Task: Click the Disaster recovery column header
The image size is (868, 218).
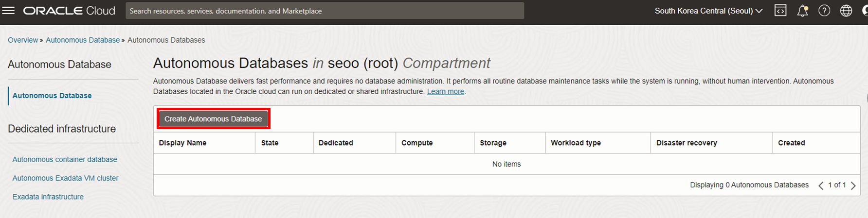Action: pos(711,143)
